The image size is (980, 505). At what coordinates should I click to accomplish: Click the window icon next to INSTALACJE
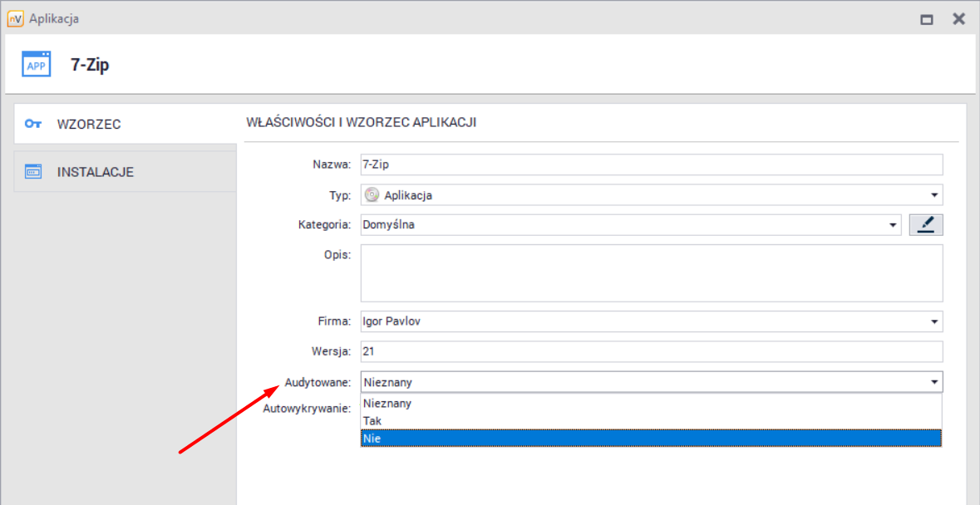click(x=33, y=172)
